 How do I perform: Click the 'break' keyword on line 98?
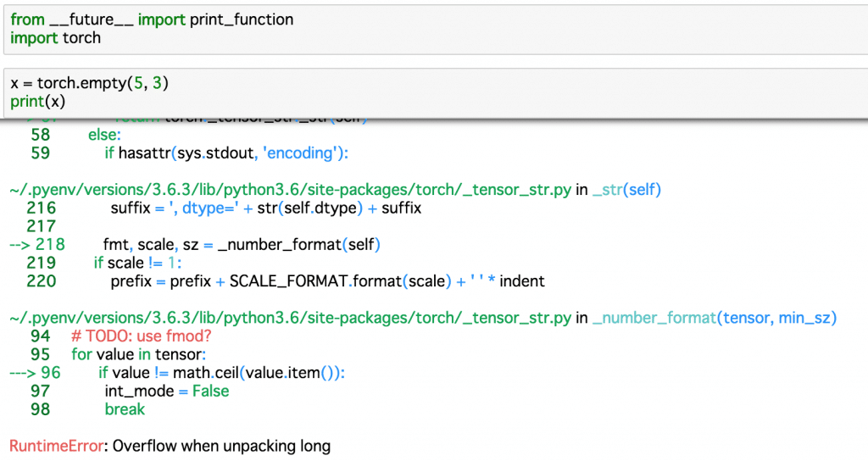click(x=125, y=409)
